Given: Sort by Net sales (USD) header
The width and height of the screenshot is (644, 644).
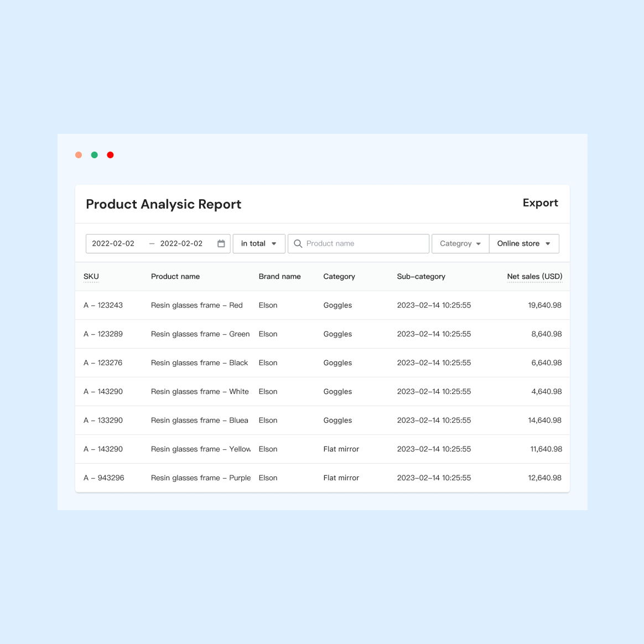Looking at the screenshot, I should (534, 277).
